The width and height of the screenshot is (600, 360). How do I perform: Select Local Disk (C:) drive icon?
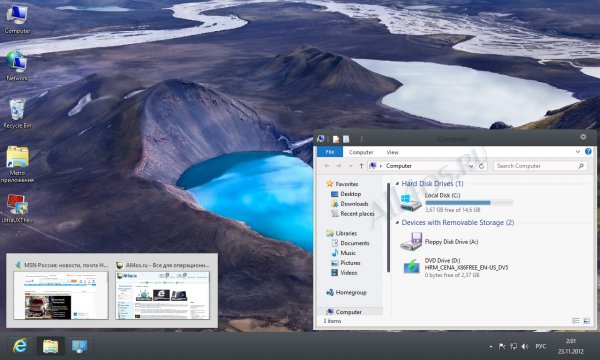pos(411,202)
